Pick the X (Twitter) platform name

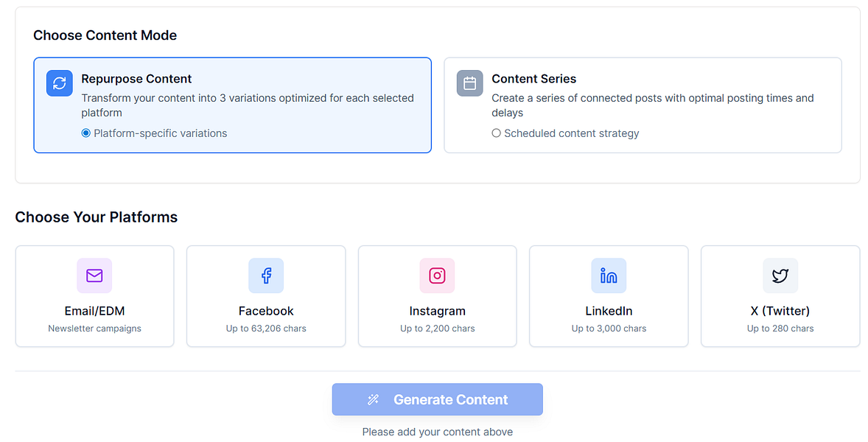pyautogui.click(x=780, y=311)
